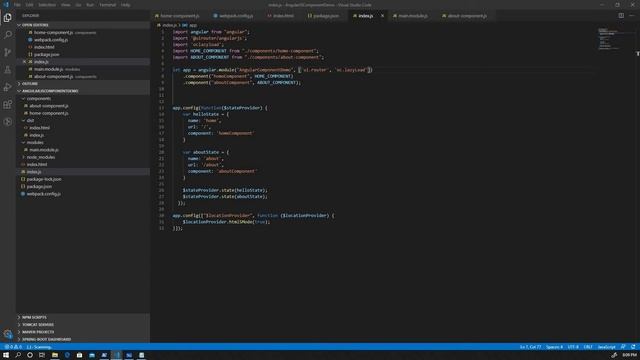Select main.module.js in the Open Editors list
This screenshot has width=640, height=360.
(48, 69)
